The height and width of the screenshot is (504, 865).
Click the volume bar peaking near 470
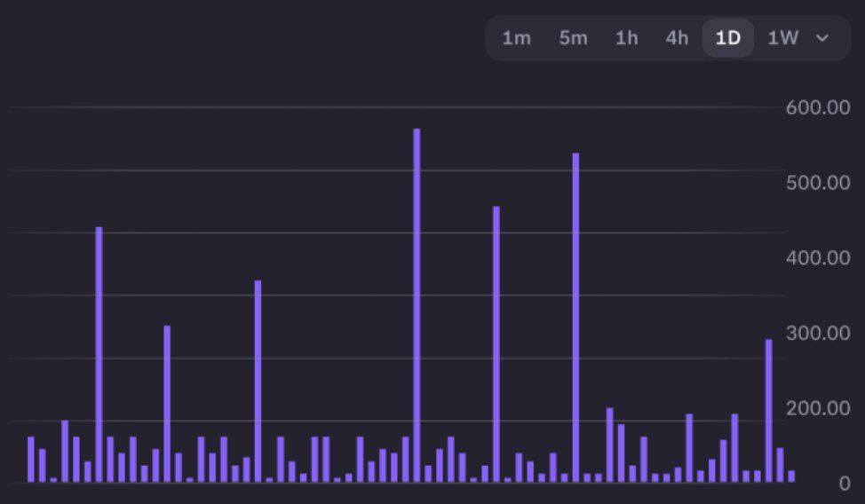pos(496,344)
